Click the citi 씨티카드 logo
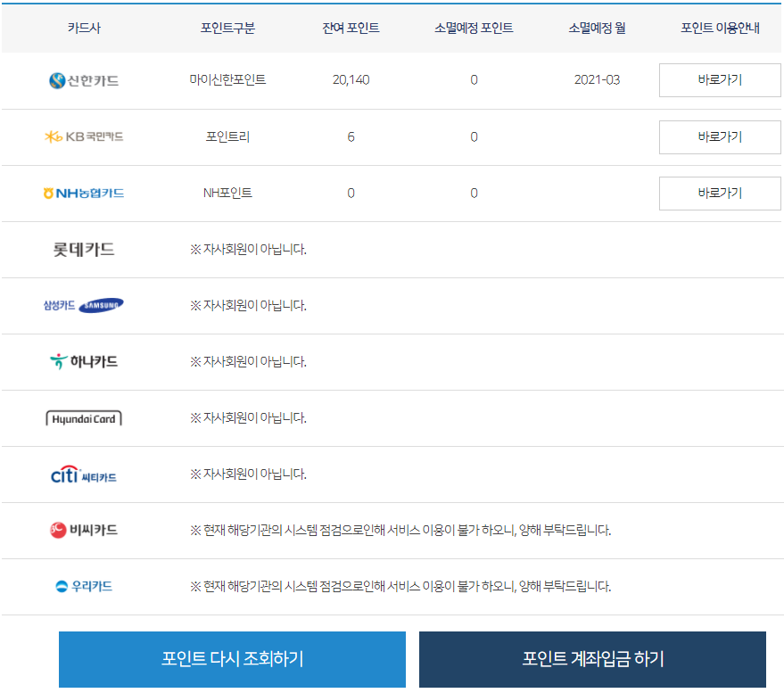The height and width of the screenshot is (693, 784). click(x=84, y=474)
